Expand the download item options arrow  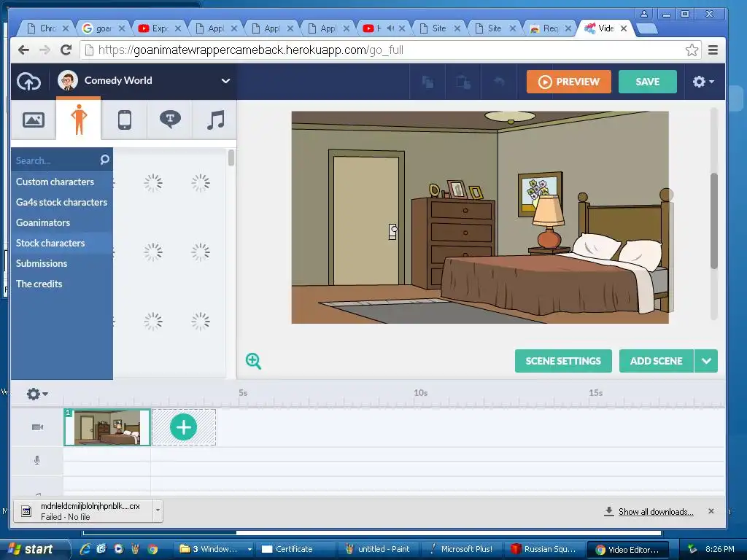coord(158,510)
